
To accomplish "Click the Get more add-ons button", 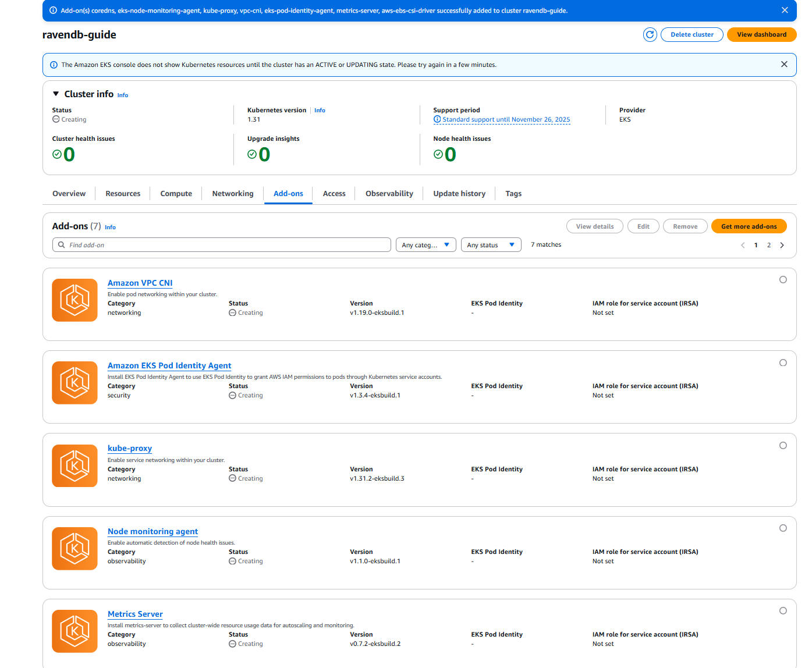I will click(749, 226).
